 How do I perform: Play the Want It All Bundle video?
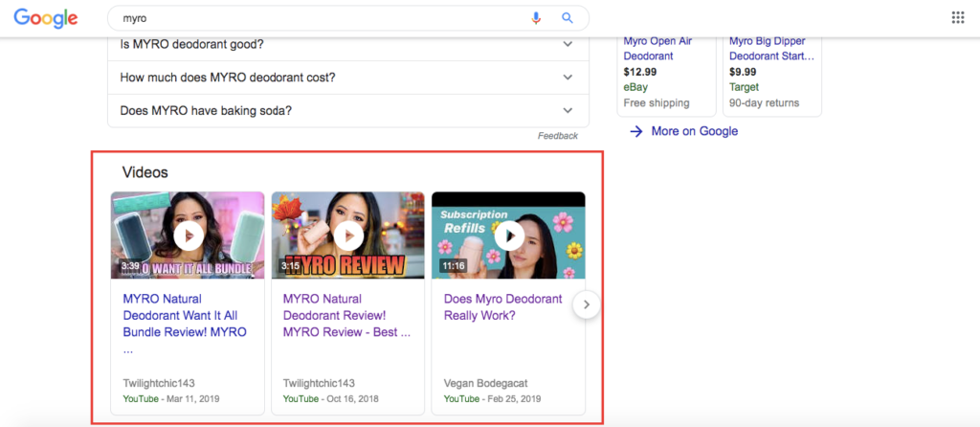tap(189, 236)
